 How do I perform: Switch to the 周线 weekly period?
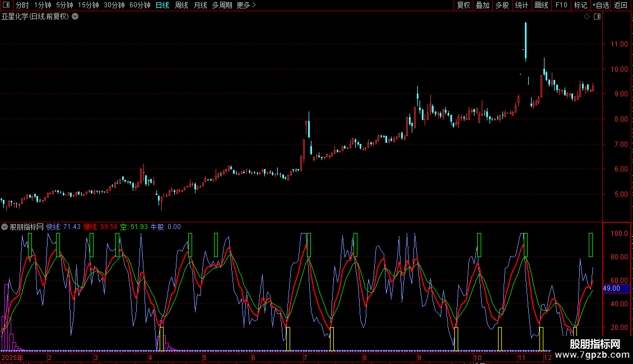(181, 5)
